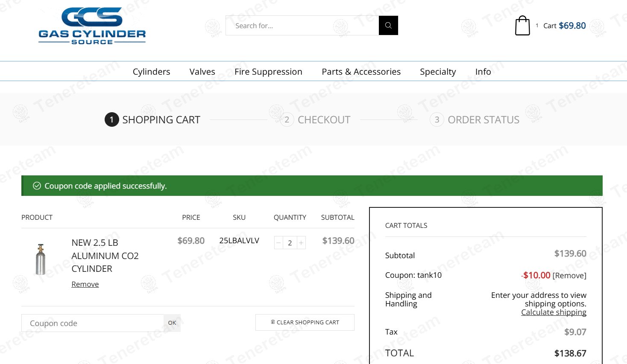Focus the Coupon code input field

coord(93,323)
